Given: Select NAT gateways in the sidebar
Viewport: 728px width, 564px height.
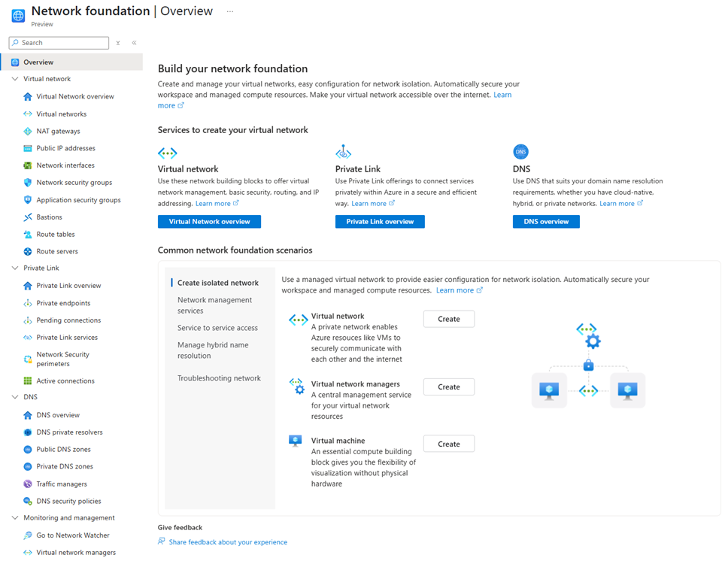Looking at the screenshot, I should click(x=59, y=131).
